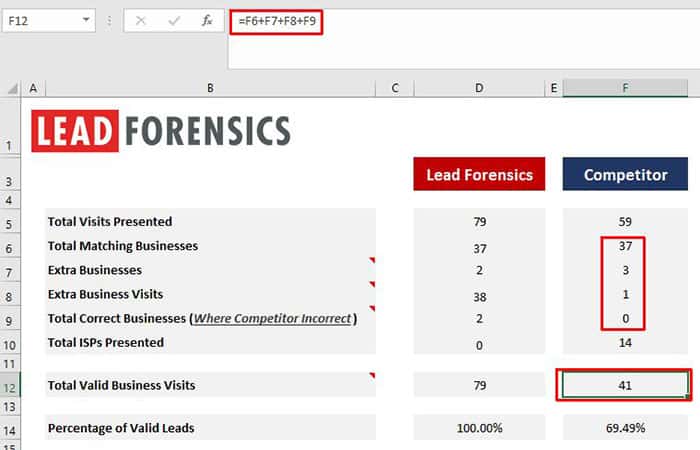The image size is (700, 450).
Task: Select the Percentage of Valid Leads label
Action: tap(121, 428)
